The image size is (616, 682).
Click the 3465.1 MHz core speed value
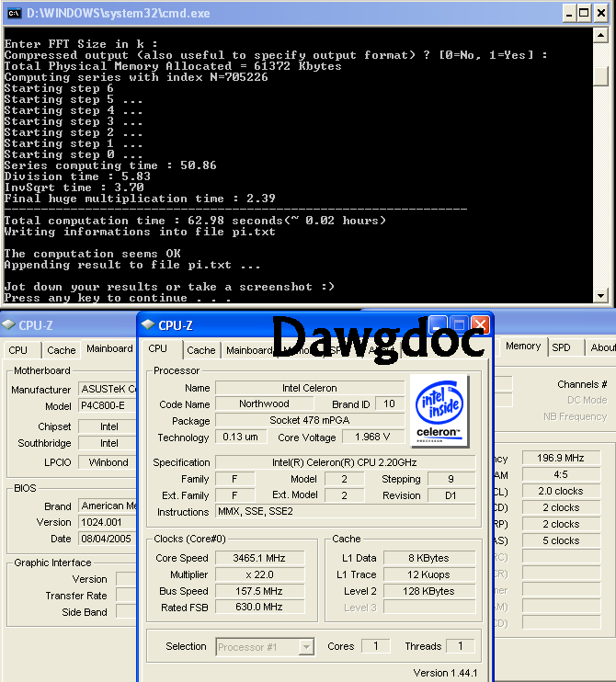point(259,558)
